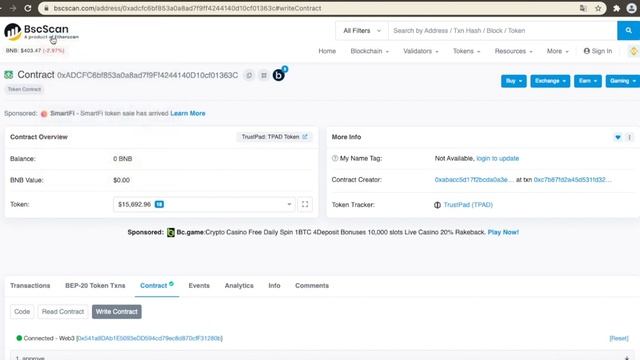Viewport: 640px width, 360px height.
Task: Copy the contract address with the copy icon
Action: (249, 75)
